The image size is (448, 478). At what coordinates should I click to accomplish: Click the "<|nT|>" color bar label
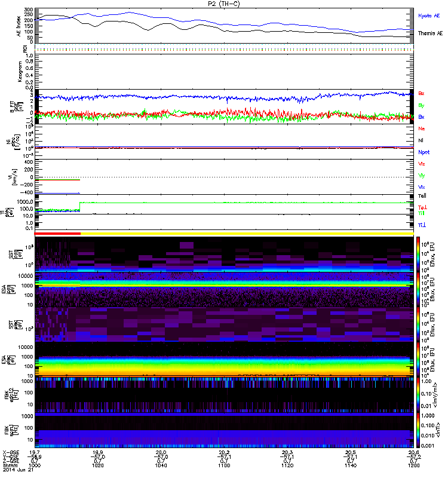pyautogui.click(x=437, y=430)
